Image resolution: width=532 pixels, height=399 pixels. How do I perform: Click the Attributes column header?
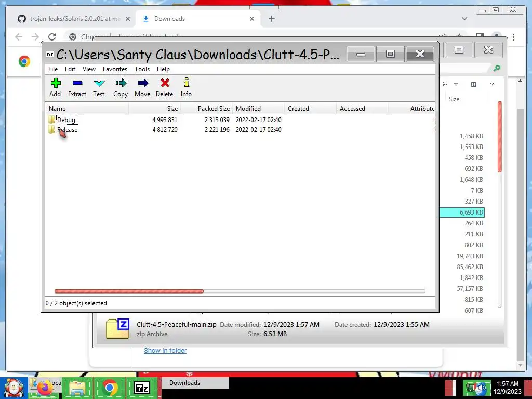[x=412, y=109]
